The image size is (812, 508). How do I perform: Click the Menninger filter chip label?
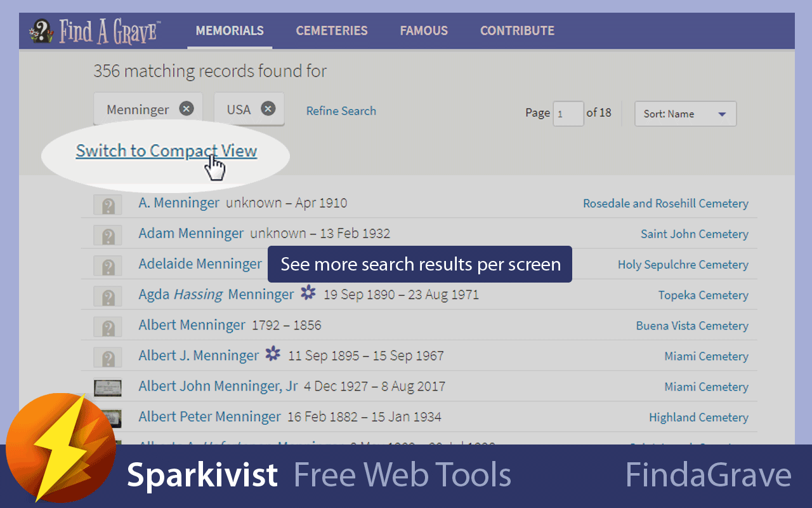pos(138,110)
